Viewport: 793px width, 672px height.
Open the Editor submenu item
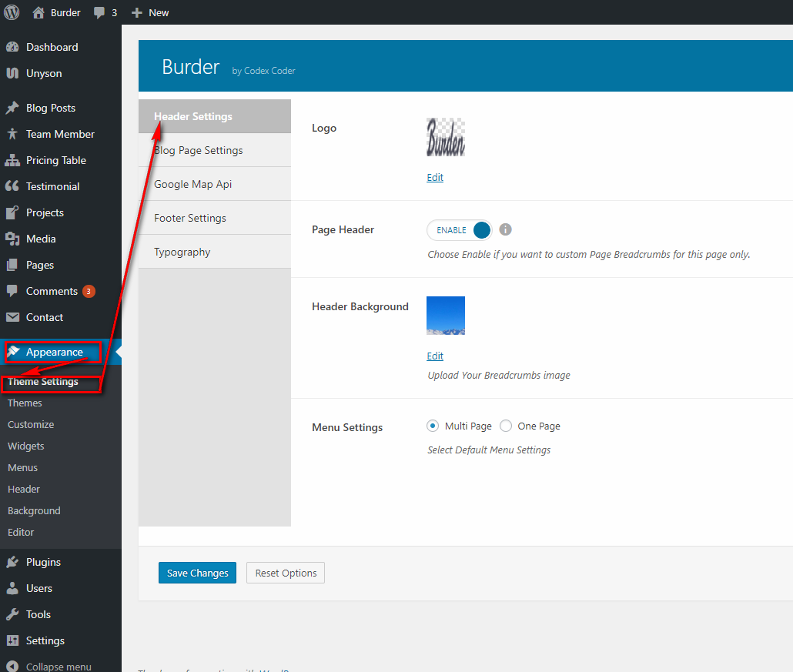pyautogui.click(x=21, y=533)
